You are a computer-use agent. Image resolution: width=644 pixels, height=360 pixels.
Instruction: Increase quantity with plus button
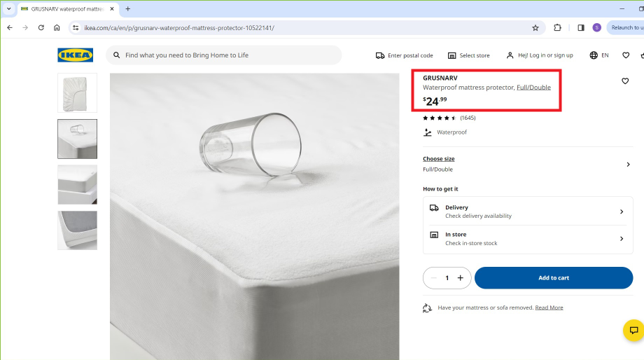460,278
